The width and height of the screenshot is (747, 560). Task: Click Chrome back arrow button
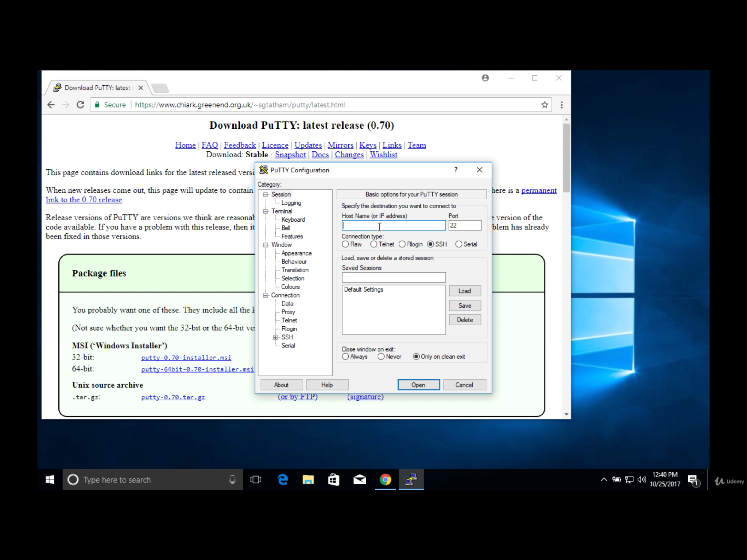coord(51,105)
